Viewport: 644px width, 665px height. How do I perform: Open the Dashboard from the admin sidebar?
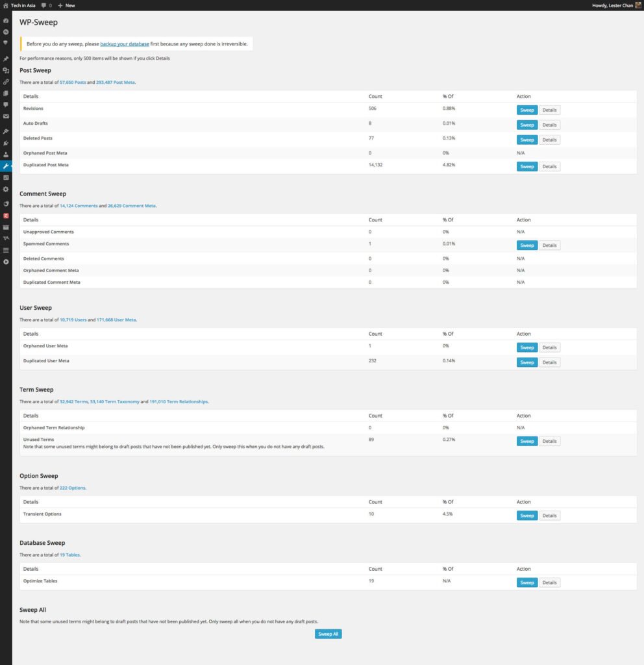click(6, 20)
